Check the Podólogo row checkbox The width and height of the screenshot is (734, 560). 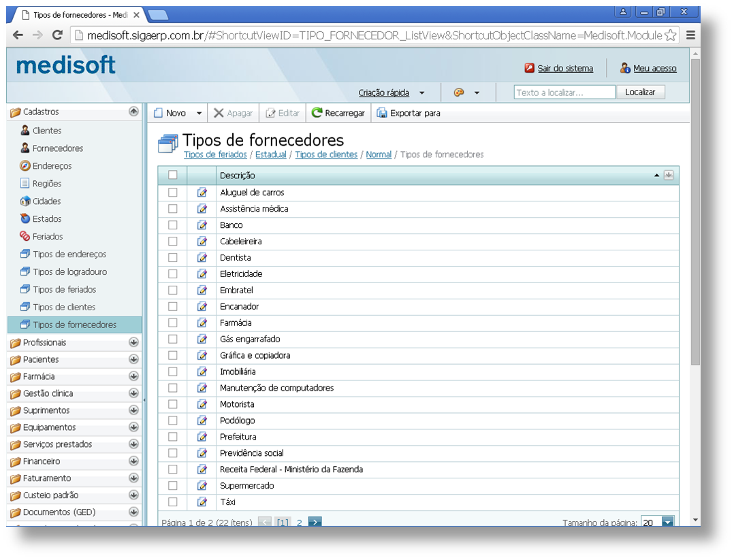173,421
